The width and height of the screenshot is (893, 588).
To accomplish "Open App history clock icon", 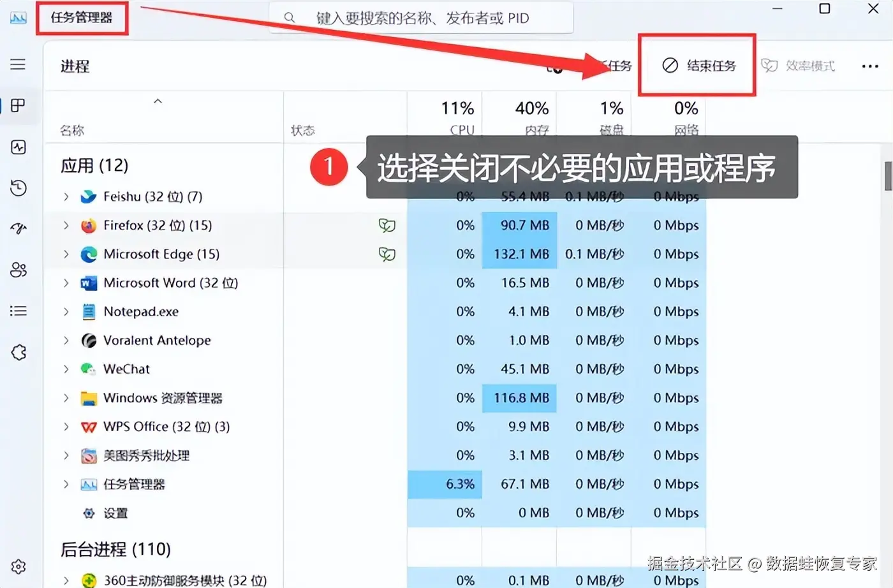I will (x=18, y=188).
